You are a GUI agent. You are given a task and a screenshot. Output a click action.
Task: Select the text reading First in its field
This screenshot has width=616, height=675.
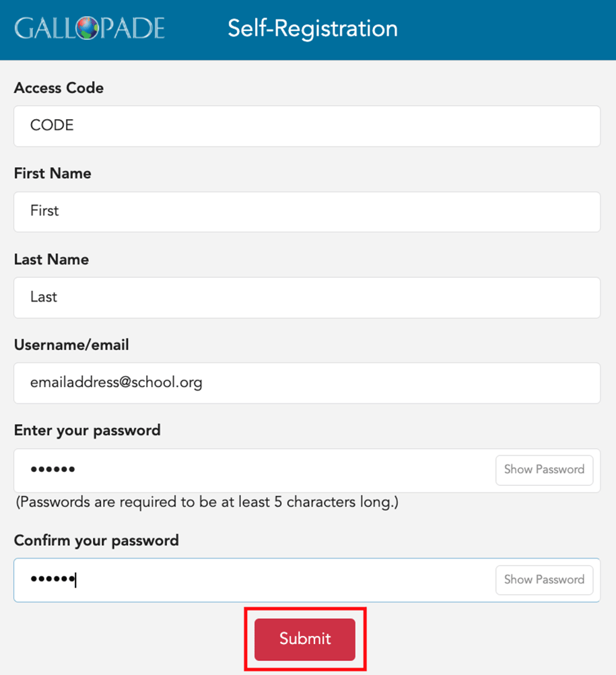point(44,211)
